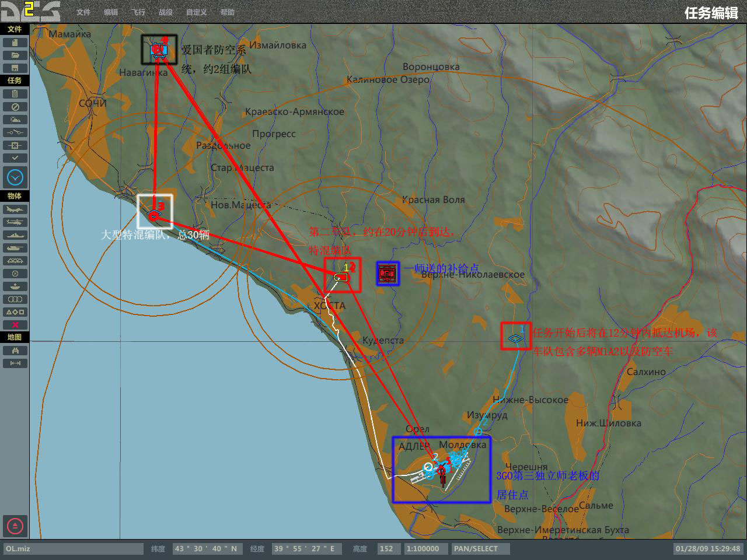Image resolution: width=747 pixels, height=560 pixels.
Task: Open the 帮助 menu
Action: coord(228,12)
